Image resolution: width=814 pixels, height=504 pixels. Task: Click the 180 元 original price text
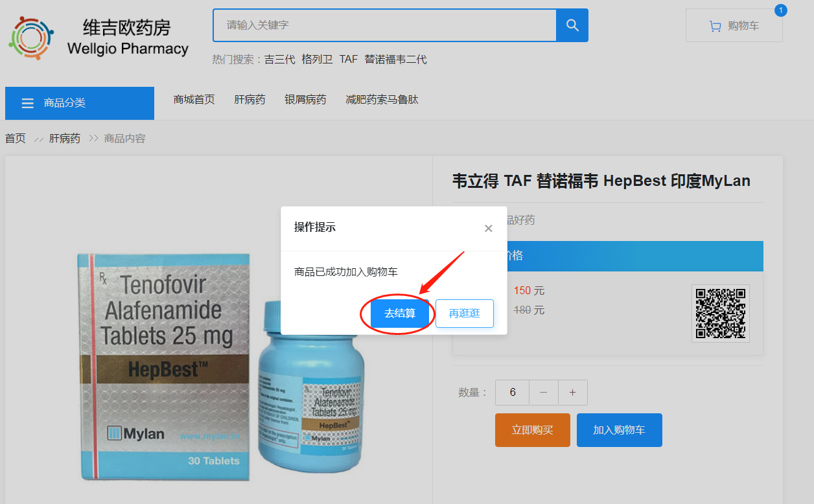click(x=529, y=310)
